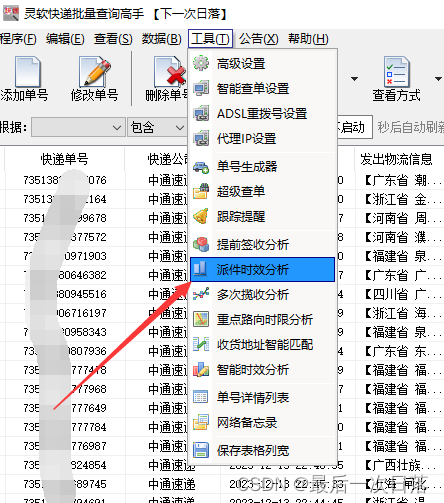Select row with tracking number ending 0971903

[65, 256]
